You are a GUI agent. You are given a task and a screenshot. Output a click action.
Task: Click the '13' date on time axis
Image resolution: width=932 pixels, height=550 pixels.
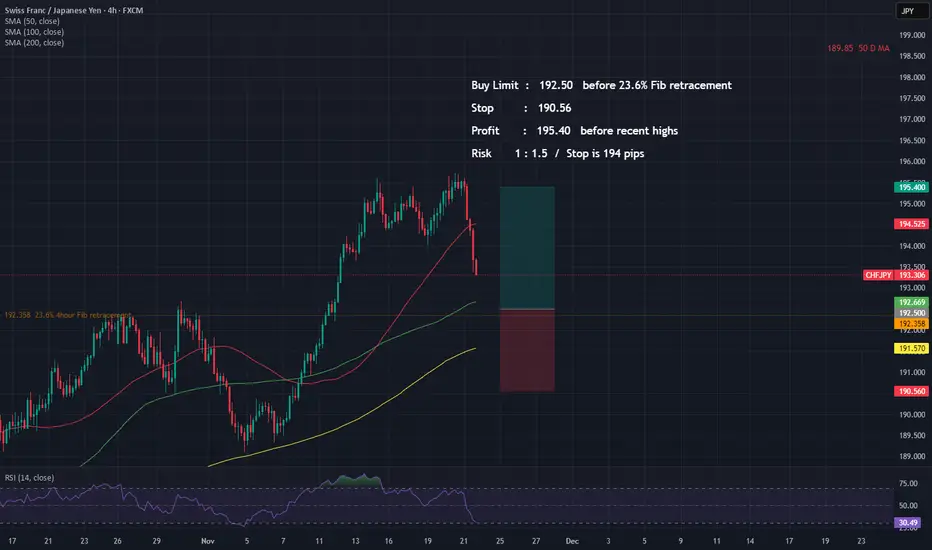tap(355, 541)
